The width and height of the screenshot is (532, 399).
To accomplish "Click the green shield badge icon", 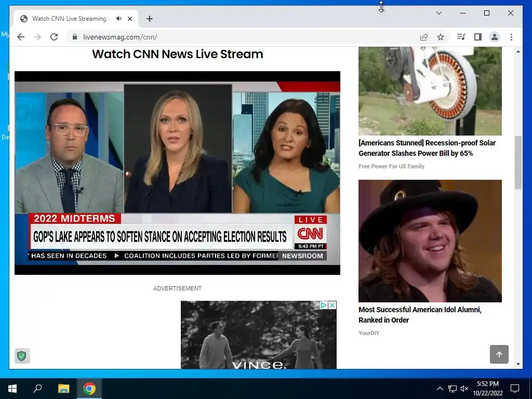I will [x=22, y=356].
